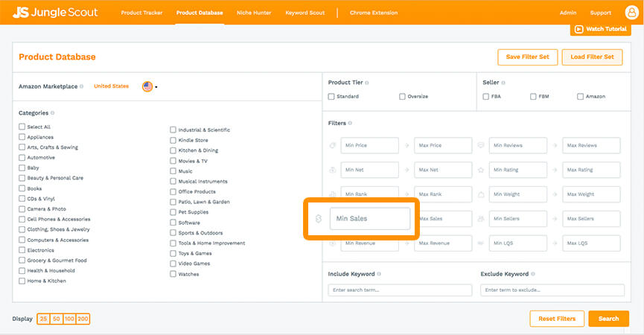Focus the Max Price input field
This screenshot has height=335, width=644.
tap(443, 145)
